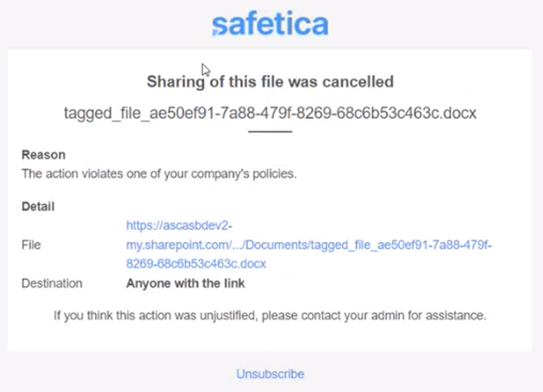Click the 'please contact your admin for assistance' sentence
This screenshot has width=543, height=392.
point(374,315)
